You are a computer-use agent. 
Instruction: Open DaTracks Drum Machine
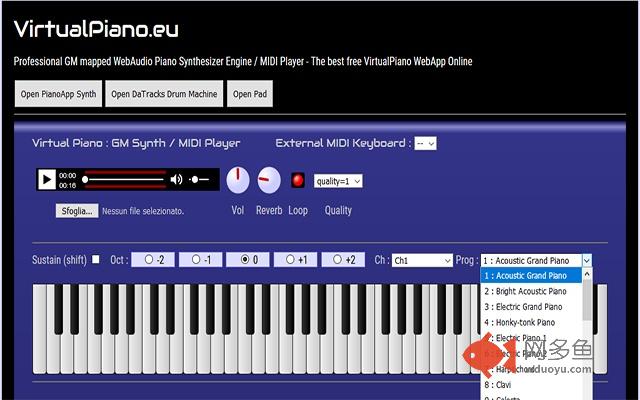click(164, 94)
